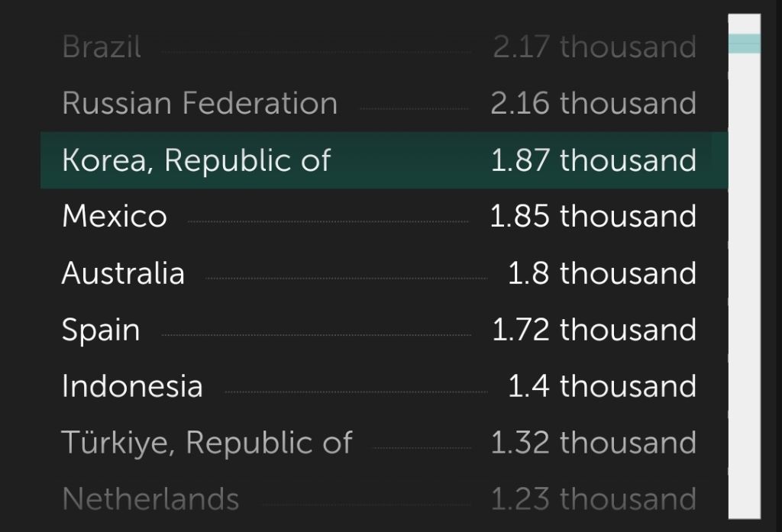The height and width of the screenshot is (532, 782).
Task: Click Spain's 1.72 thousand value
Action: coord(594,330)
